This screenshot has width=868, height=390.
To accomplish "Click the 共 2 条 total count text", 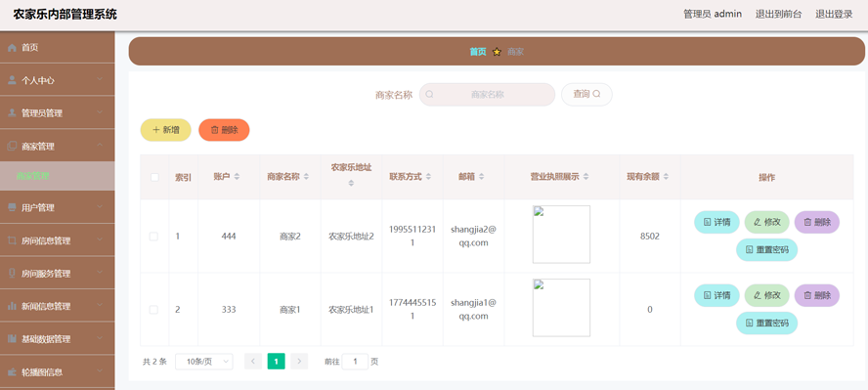I will pos(154,362).
